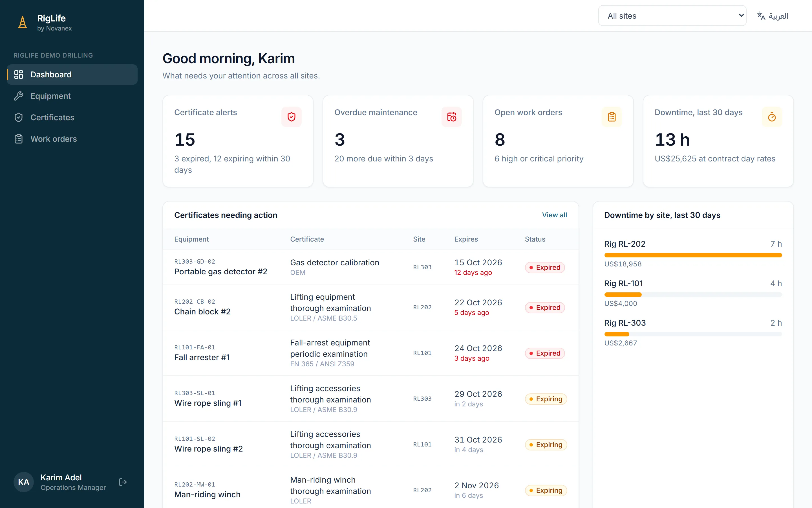Click the Expired badge for Fall arrester #1
The width and height of the screenshot is (812, 508).
tap(545, 353)
